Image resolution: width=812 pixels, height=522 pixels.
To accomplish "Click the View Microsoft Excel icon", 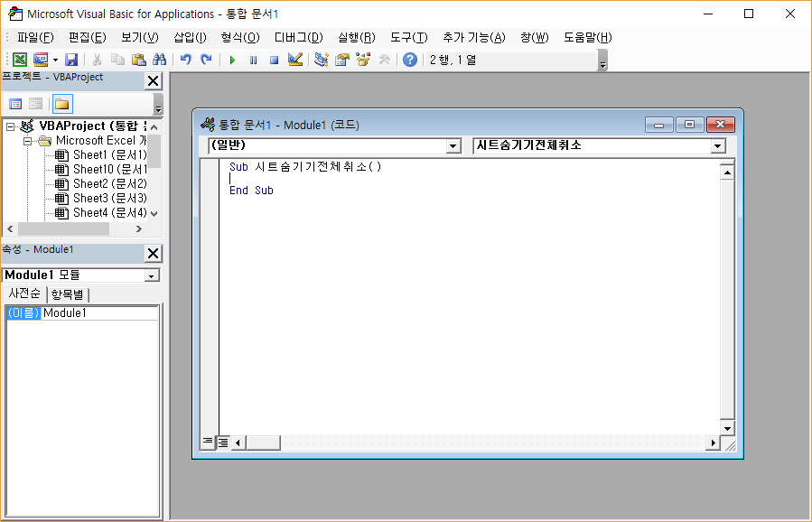I will 19,60.
